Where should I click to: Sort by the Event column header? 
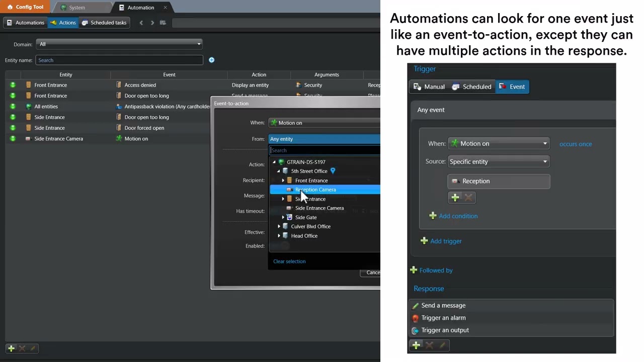169,74
